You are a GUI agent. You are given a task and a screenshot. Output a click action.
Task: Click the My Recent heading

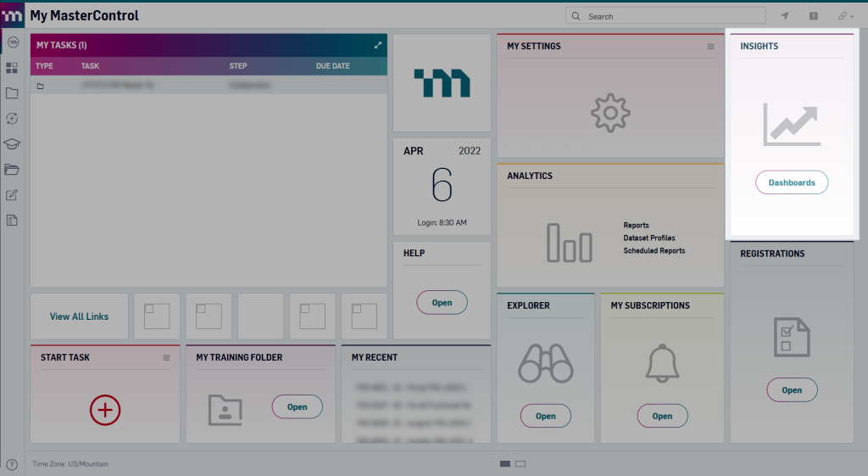click(374, 357)
